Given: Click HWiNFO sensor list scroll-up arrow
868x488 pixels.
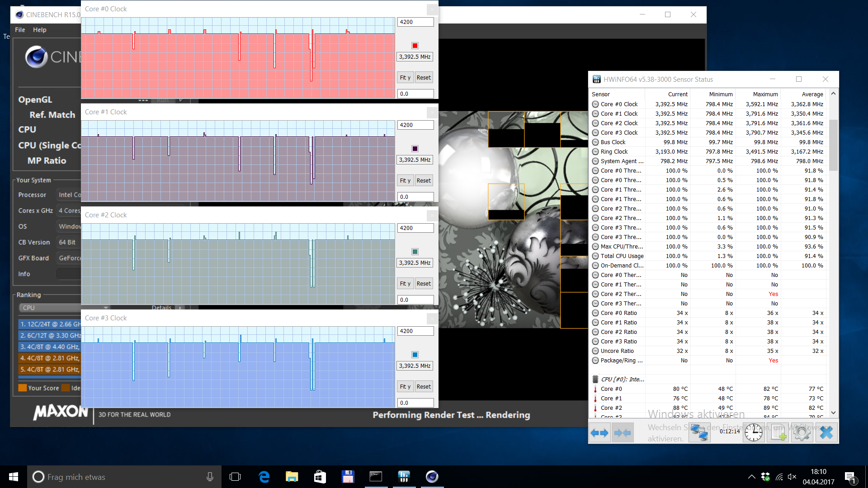Looking at the screenshot, I should [833, 94].
